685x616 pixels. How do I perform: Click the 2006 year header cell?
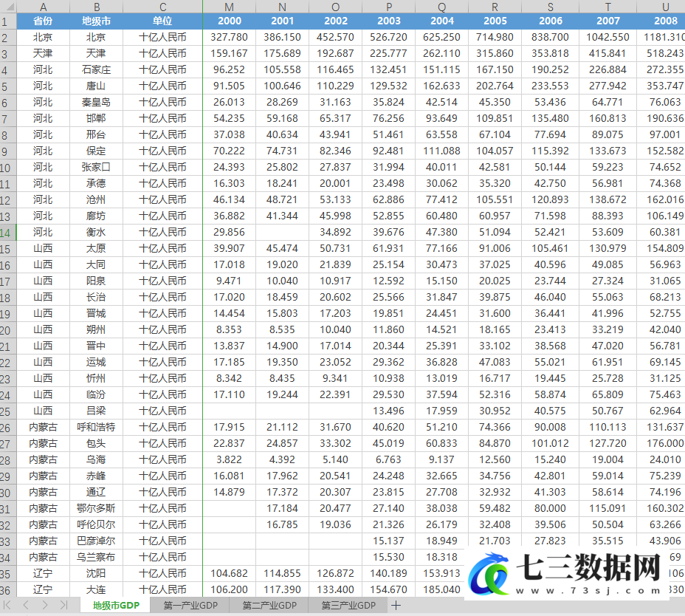551,21
